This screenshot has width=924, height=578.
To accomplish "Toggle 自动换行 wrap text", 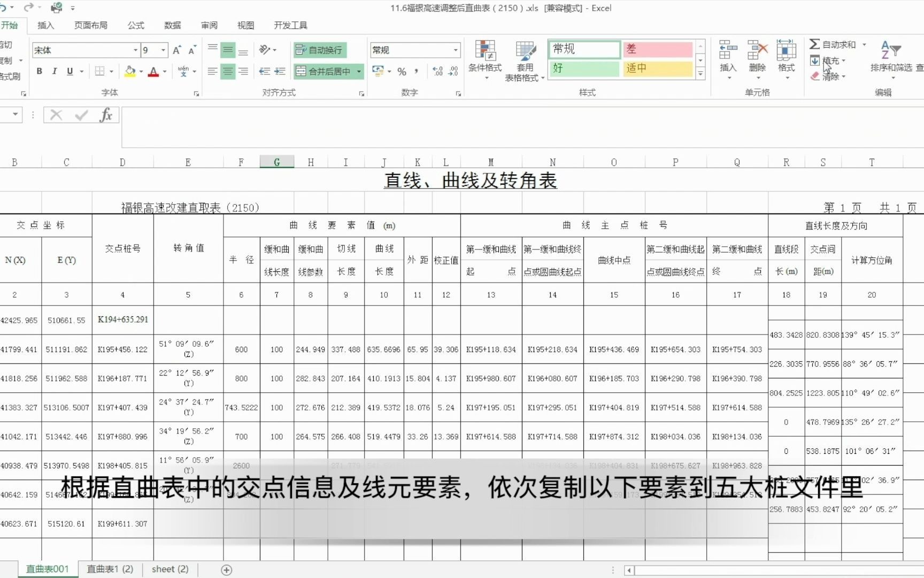I will 320,50.
